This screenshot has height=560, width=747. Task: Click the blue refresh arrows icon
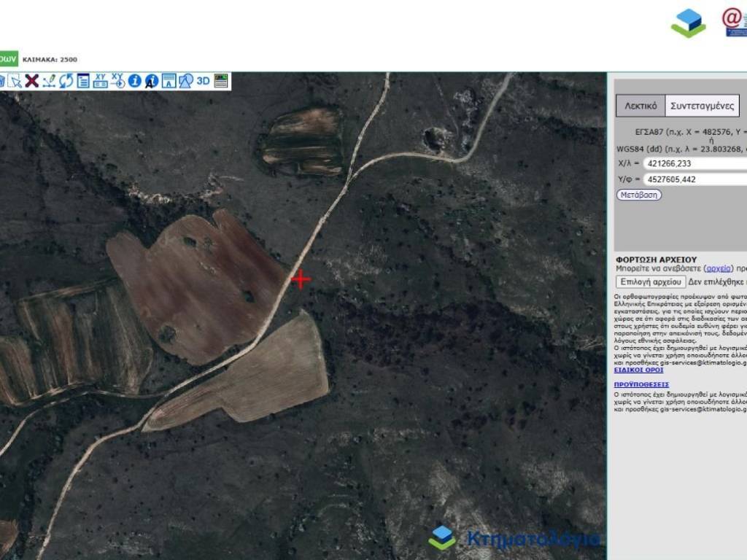[x=66, y=81]
